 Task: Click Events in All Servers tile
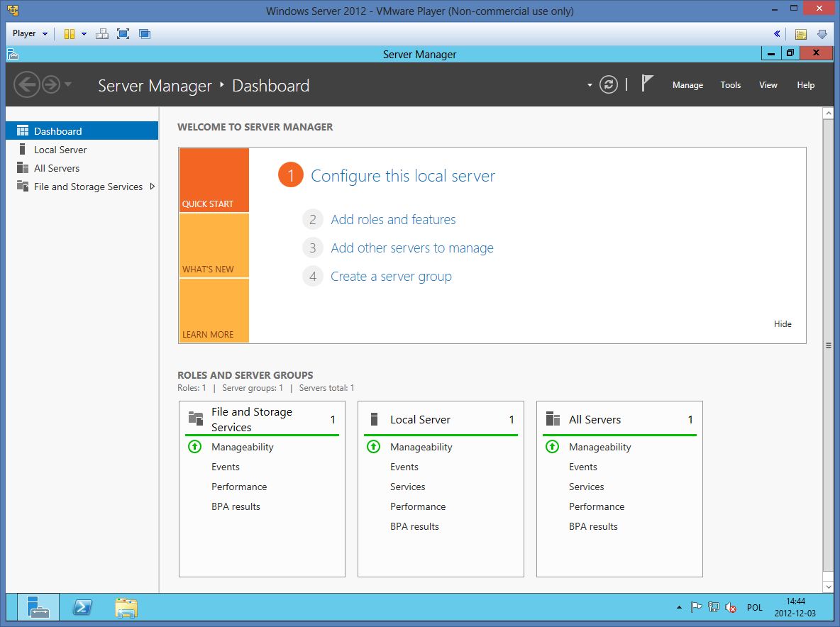tap(583, 467)
